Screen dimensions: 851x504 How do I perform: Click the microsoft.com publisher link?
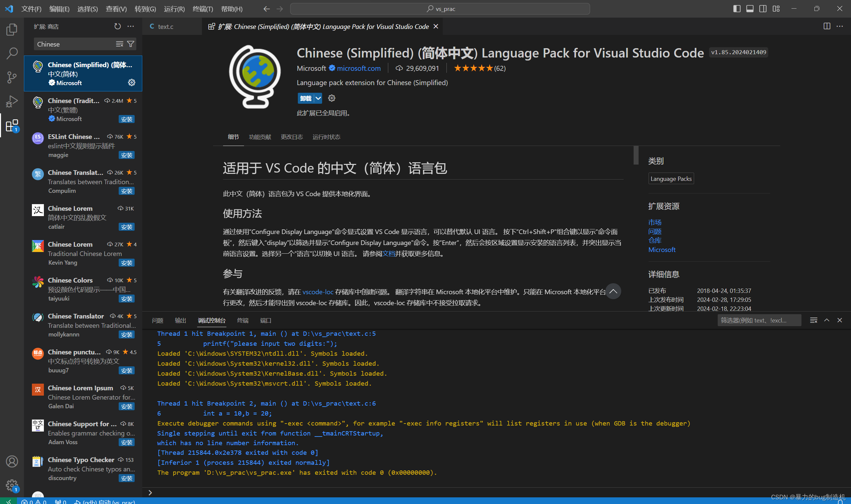pyautogui.click(x=359, y=68)
